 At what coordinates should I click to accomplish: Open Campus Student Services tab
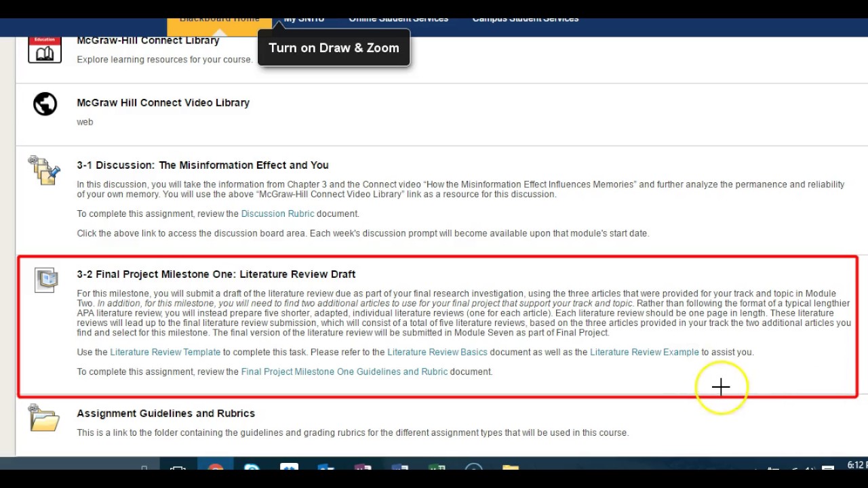tap(526, 20)
